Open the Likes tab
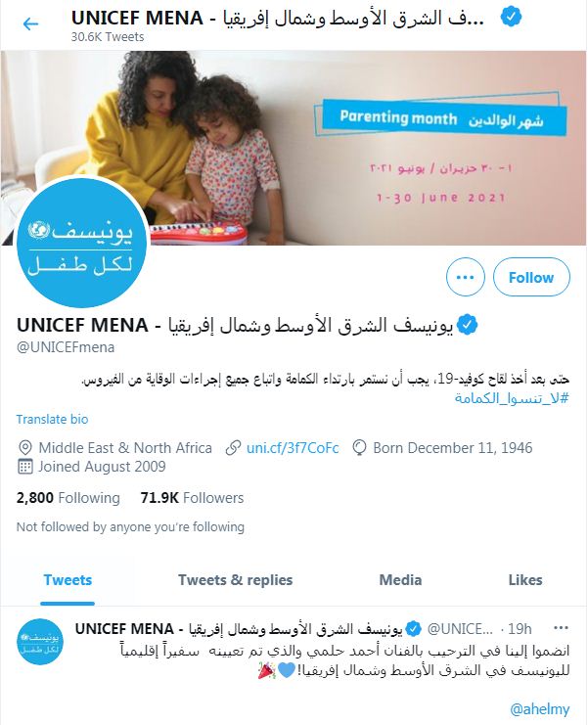The height and width of the screenshot is (725, 588). click(525, 580)
